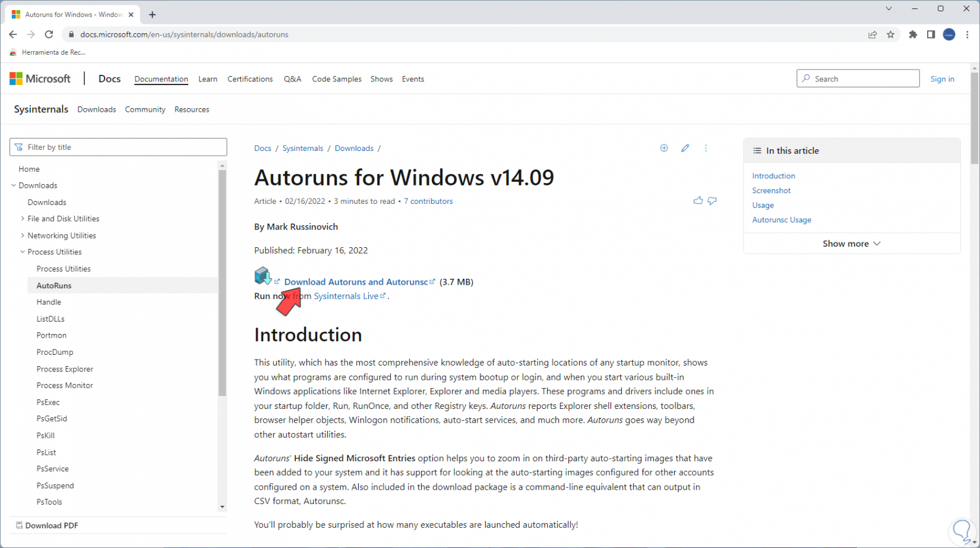Click Download Autoruns and Autorunsc link
Screen dimensions: 980x548
[356, 282]
